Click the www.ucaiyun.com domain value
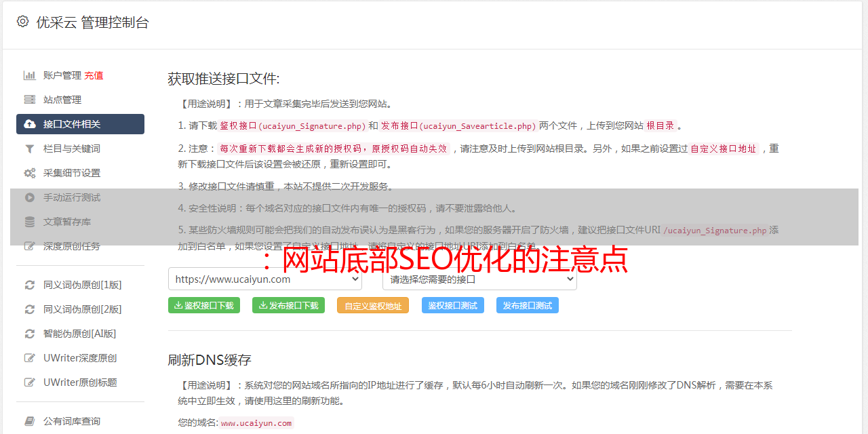Screen dimensions: 868x434 click(256, 423)
